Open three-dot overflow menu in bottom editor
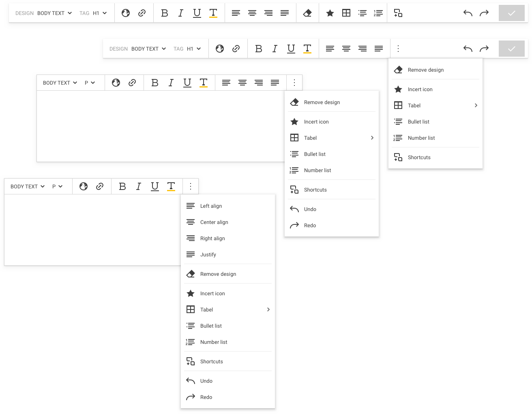 coord(191,186)
